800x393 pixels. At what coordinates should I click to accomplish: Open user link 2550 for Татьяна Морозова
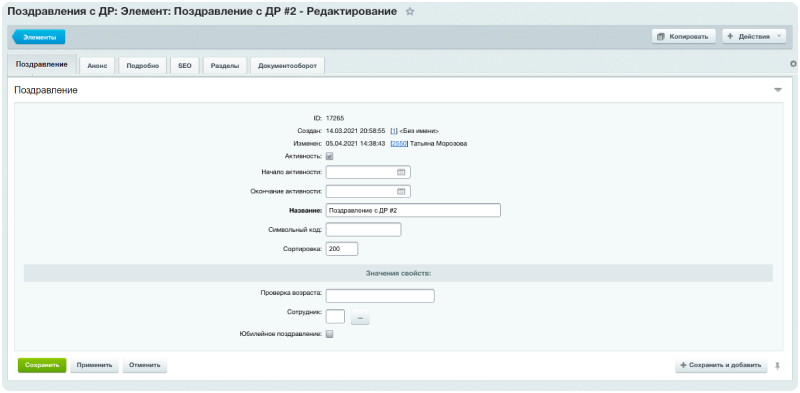tap(399, 144)
